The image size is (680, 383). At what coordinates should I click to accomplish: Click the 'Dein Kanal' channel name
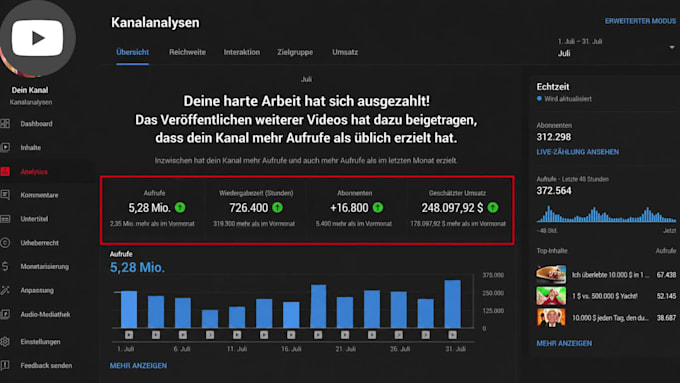30,90
